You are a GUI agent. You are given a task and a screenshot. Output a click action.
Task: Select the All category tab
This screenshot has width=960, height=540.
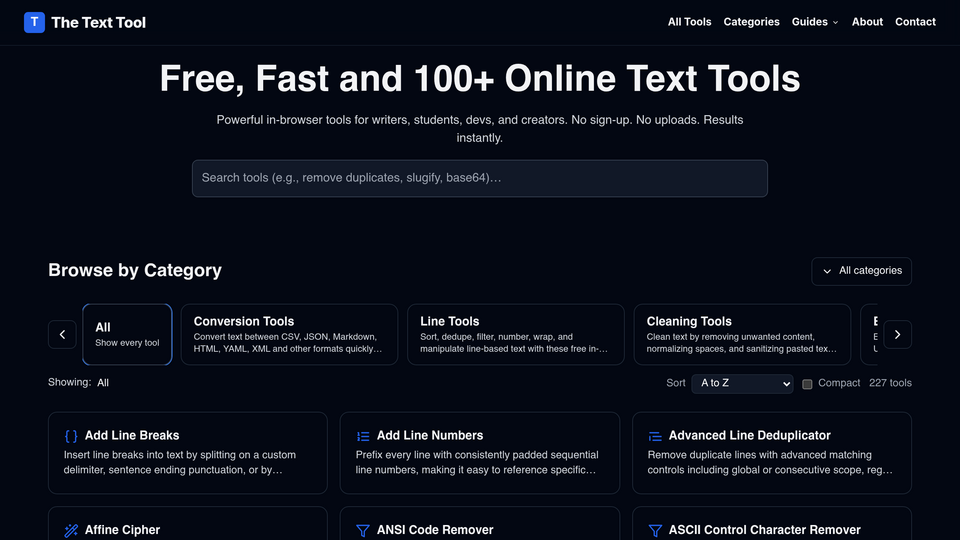click(127, 334)
